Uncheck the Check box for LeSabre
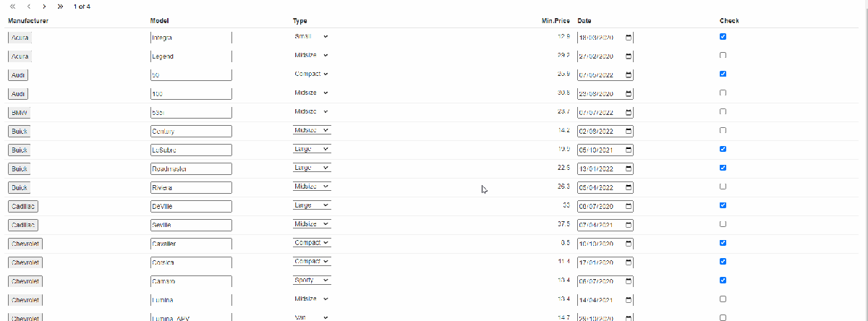Screen dimensions: 868x321 click(723, 149)
